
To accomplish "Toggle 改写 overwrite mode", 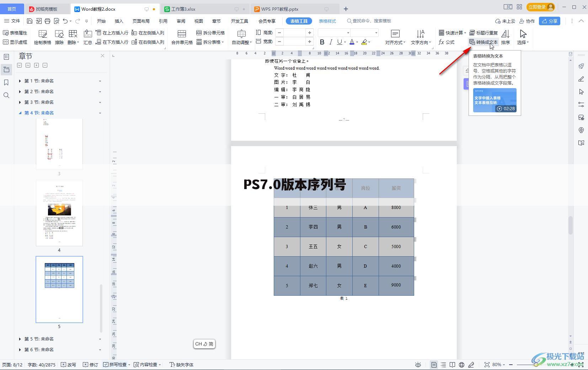I will point(68,365).
